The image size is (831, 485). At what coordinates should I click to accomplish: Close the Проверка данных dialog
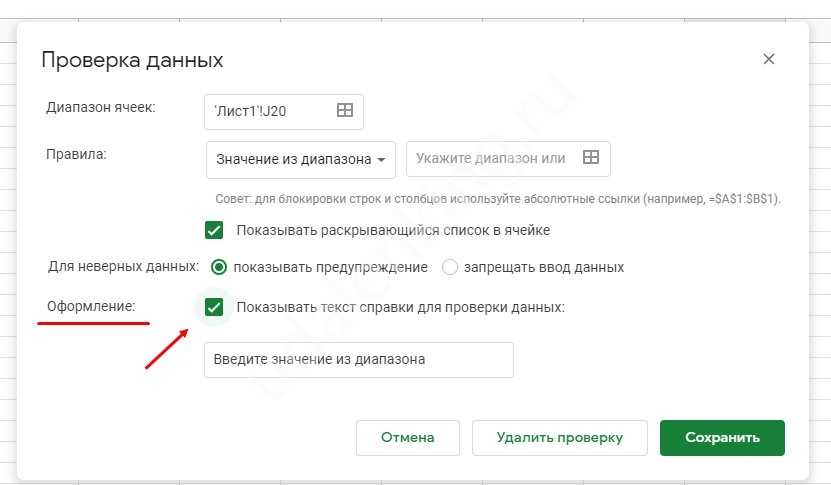tap(769, 59)
